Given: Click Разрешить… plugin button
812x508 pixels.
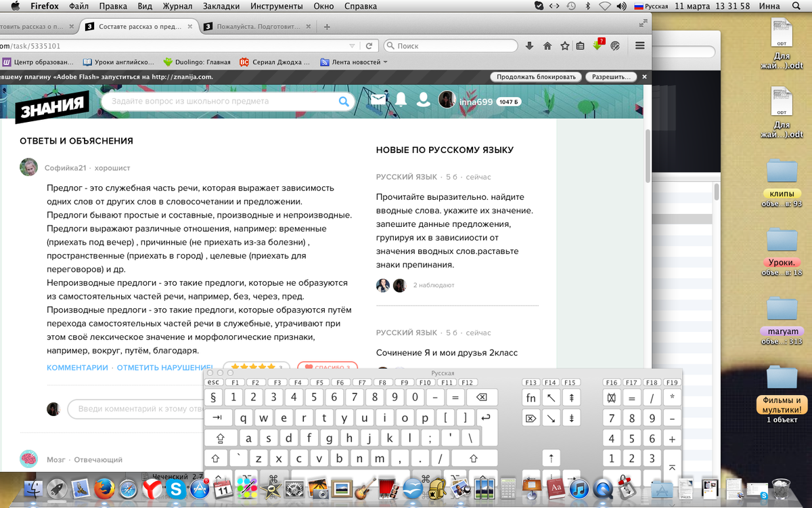Looking at the screenshot, I should (x=611, y=77).
